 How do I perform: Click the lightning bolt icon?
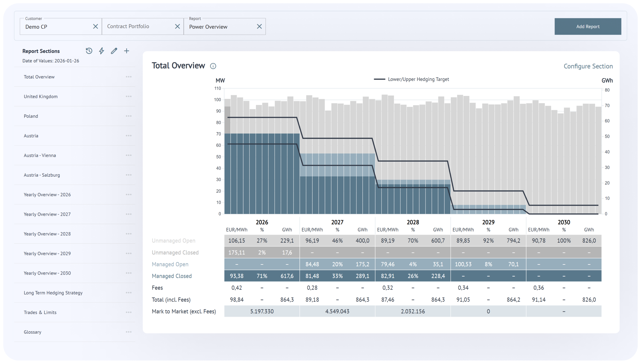click(101, 51)
